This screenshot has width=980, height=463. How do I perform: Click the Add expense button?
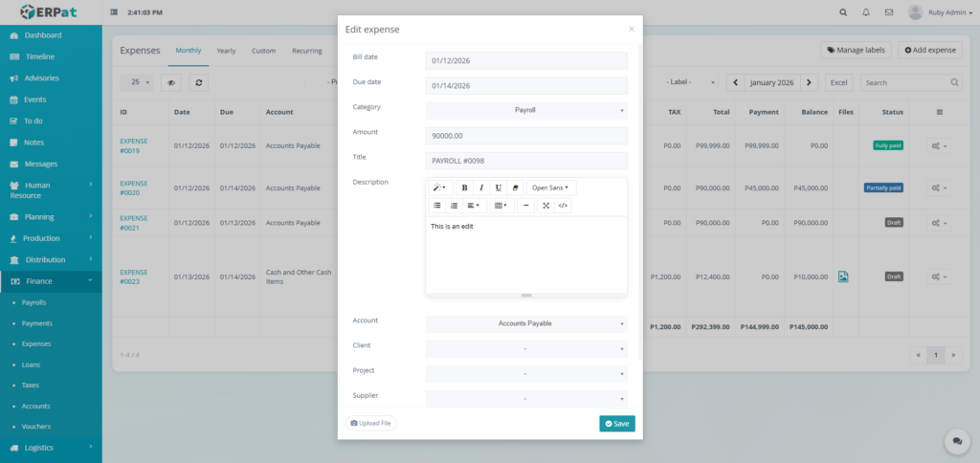(x=930, y=50)
